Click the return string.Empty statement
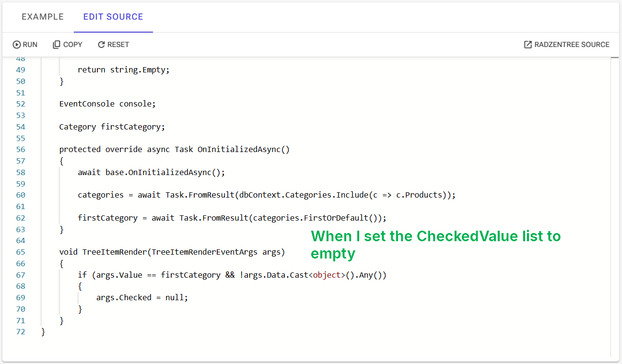Image resolution: width=622 pixels, height=364 pixels. point(123,70)
